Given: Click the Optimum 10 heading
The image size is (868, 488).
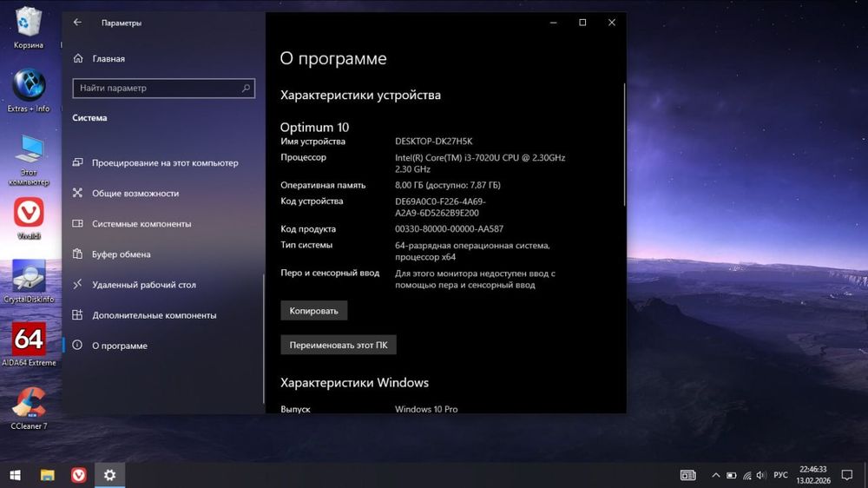Looking at the screenshot, I should tap(314, 128).
